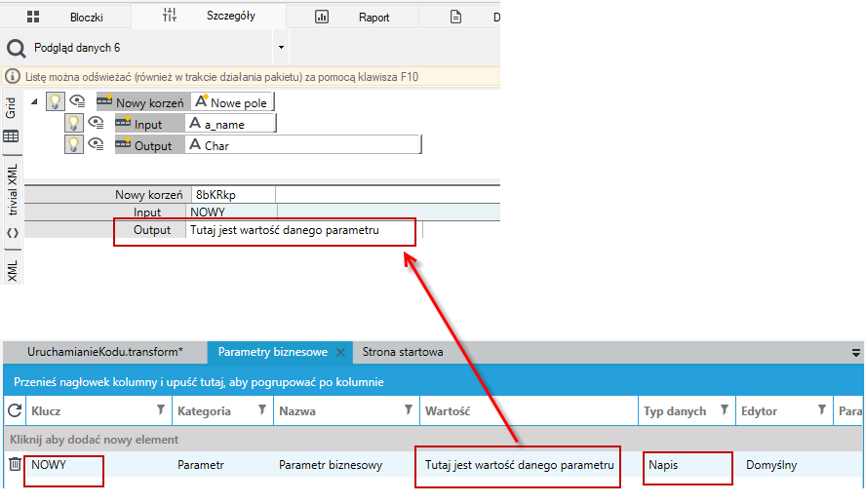Sort by the Klucz column header
Viewport: 865px width, 504px height.
(47, 410)
